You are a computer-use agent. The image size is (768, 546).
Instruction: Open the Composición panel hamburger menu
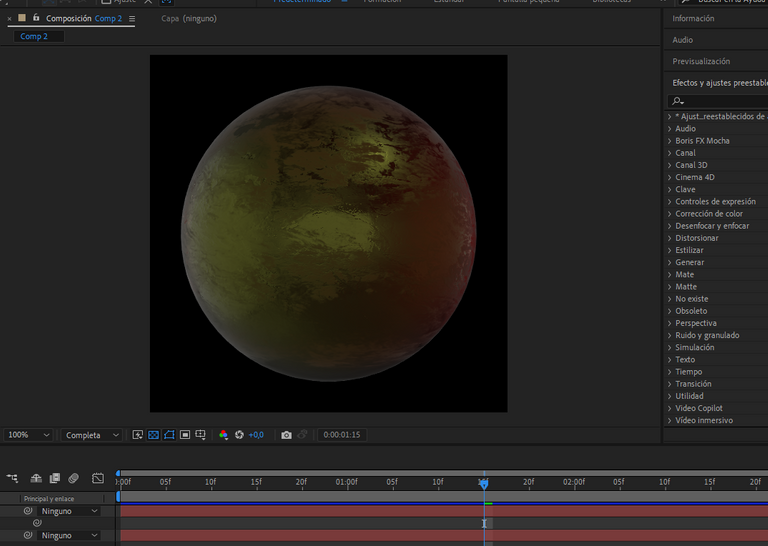[x=132, y=19]
